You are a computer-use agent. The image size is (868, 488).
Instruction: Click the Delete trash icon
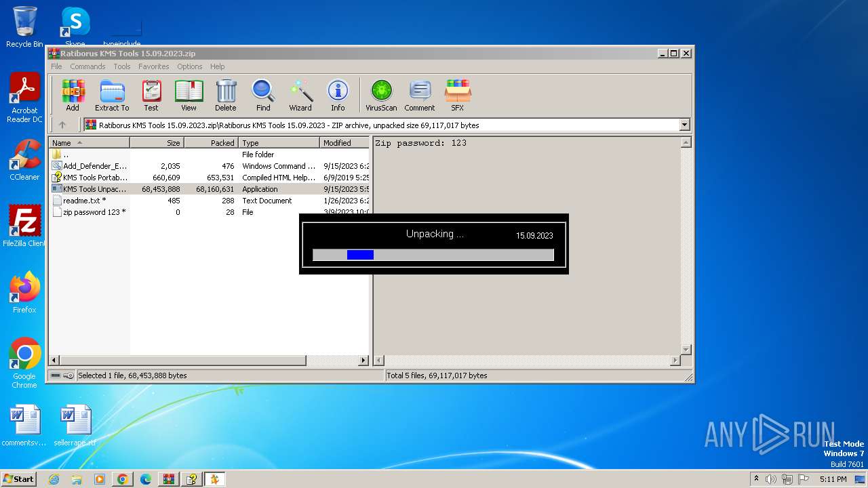(226, 95)
